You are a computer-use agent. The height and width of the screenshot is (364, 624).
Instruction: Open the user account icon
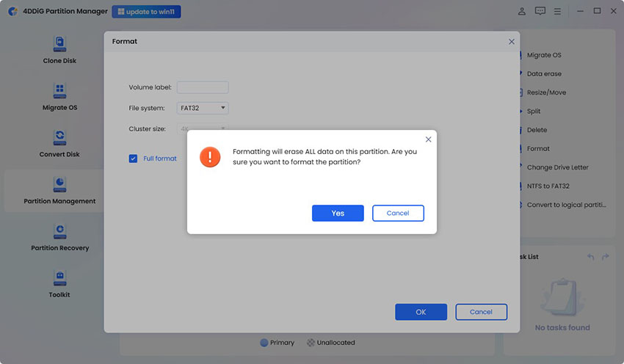pos(522,11)
